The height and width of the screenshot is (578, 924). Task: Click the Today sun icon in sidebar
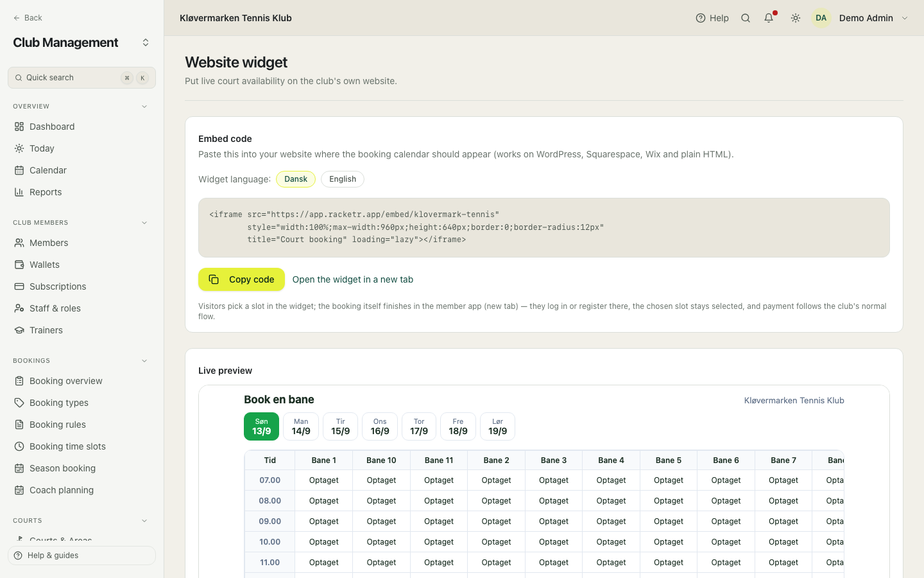[x=19, y=148]
